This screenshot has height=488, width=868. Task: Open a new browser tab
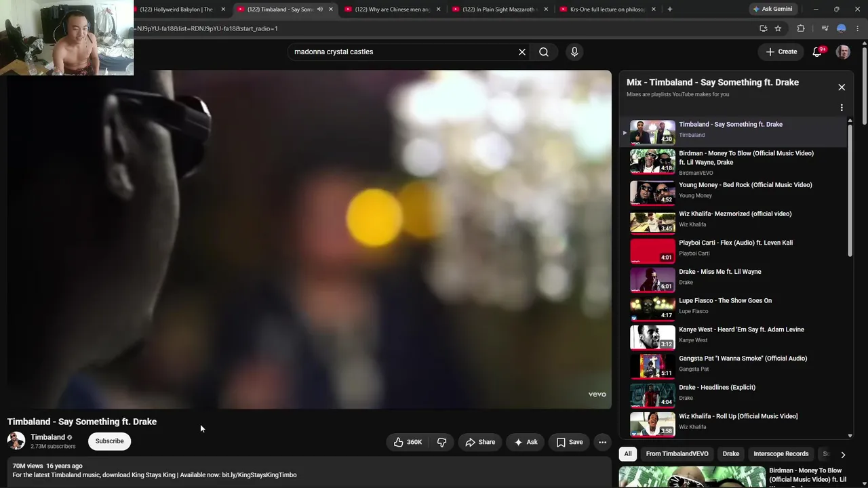[670, 9]
